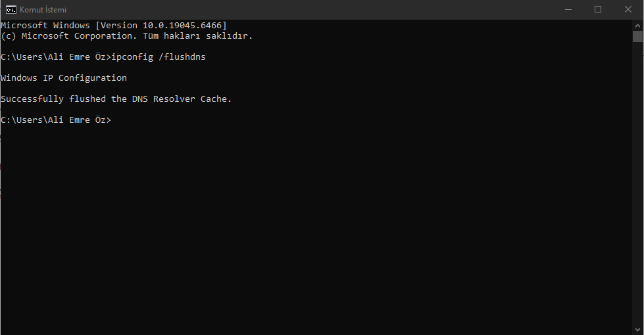Click the "Tüm hakları saklıdır." text
The image size is (644, 335).
click(x=197, y=36)
